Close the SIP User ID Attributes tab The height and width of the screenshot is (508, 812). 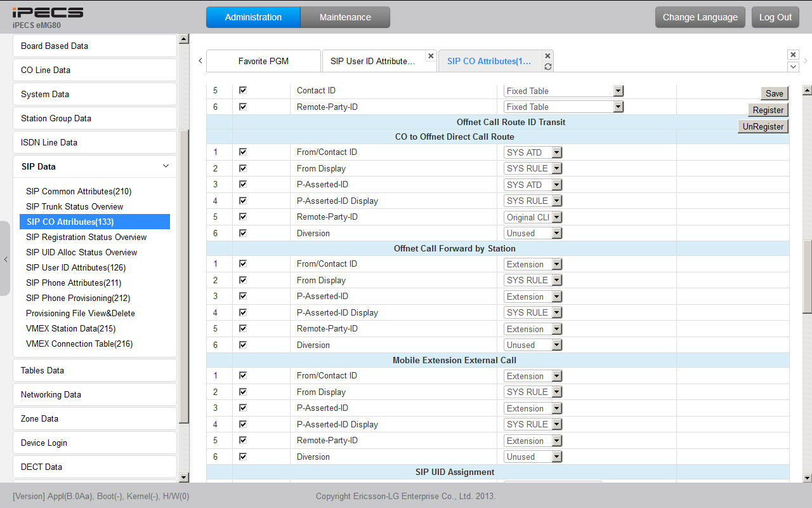pos(431,56)
